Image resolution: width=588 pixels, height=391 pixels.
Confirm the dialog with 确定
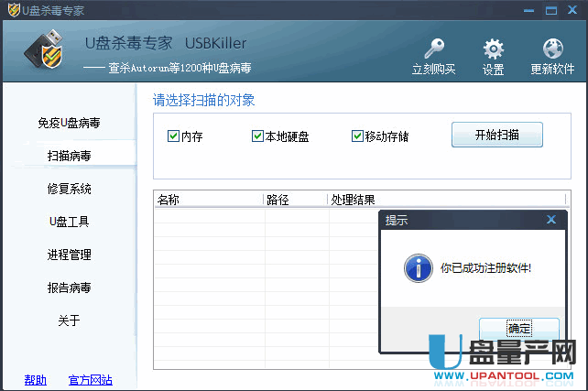pyautogui.click(x=518, y=329)
